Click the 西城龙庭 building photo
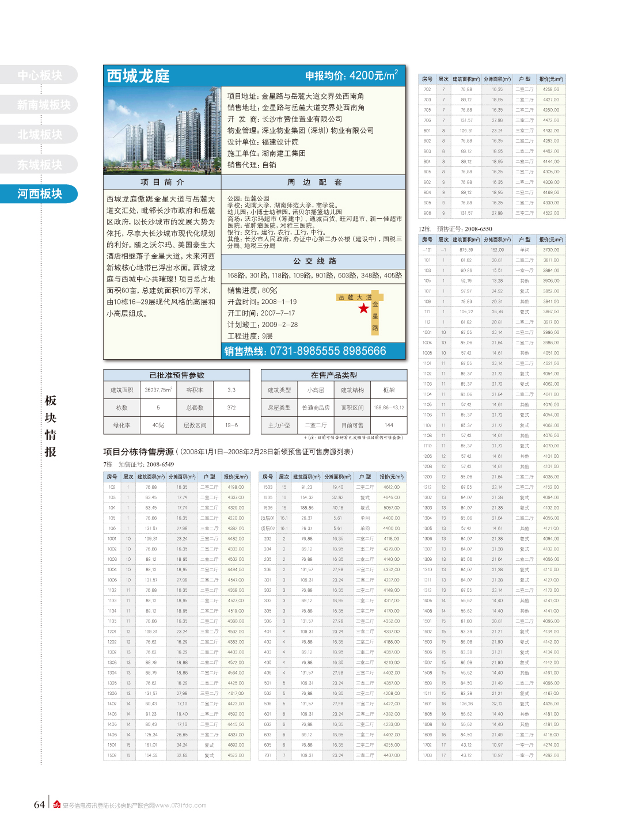This screenshot has height=840, width=619. [x=162, y=131]
